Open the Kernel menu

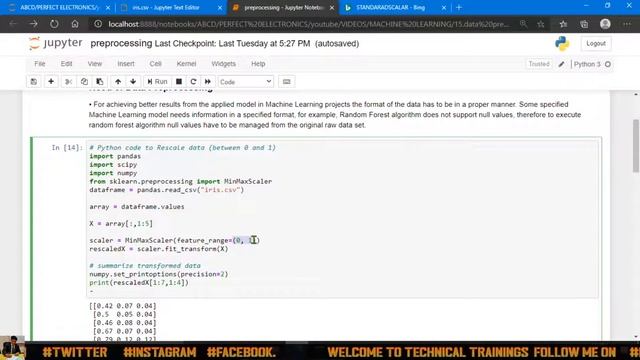point(187,64)
